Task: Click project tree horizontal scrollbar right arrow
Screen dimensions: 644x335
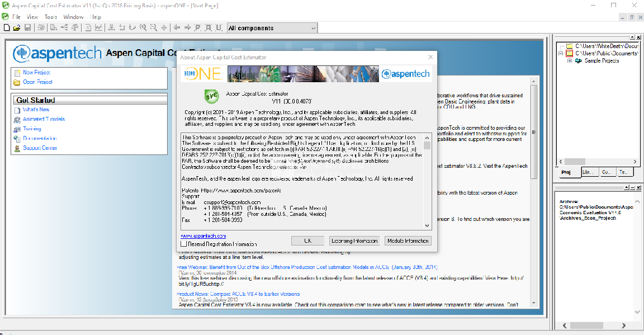Action: coord(634,162)
